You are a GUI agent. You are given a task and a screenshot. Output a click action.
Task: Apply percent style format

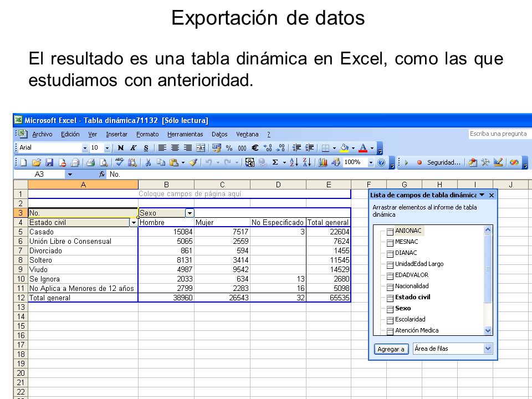[x=229, y=148]
